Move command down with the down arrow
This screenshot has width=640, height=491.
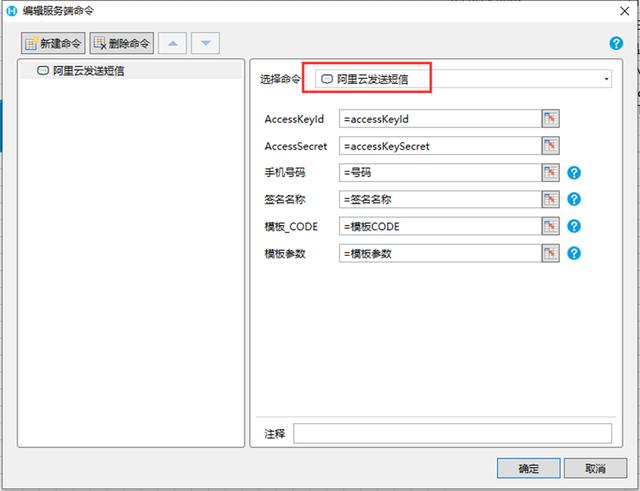(205, 43)
